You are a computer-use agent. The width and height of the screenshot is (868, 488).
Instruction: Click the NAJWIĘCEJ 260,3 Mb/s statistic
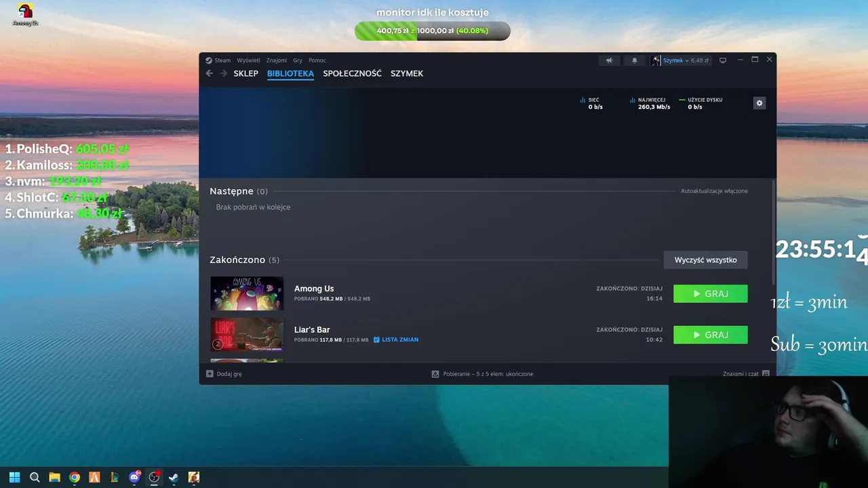(x=650, y=103)
